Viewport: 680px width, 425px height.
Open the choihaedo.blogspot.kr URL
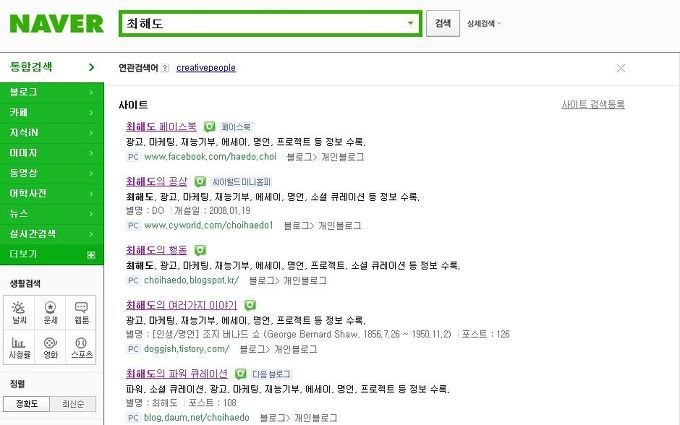pyautogui.click(x=191, y=280)
